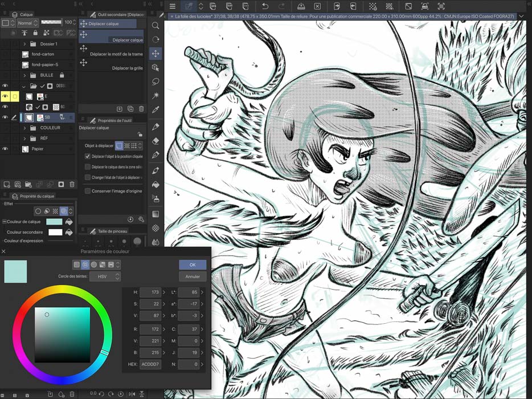This screenshot has width=532, height=399.
Task: Select the Zoom tool in the toolbar
Action: click(156, 25)
